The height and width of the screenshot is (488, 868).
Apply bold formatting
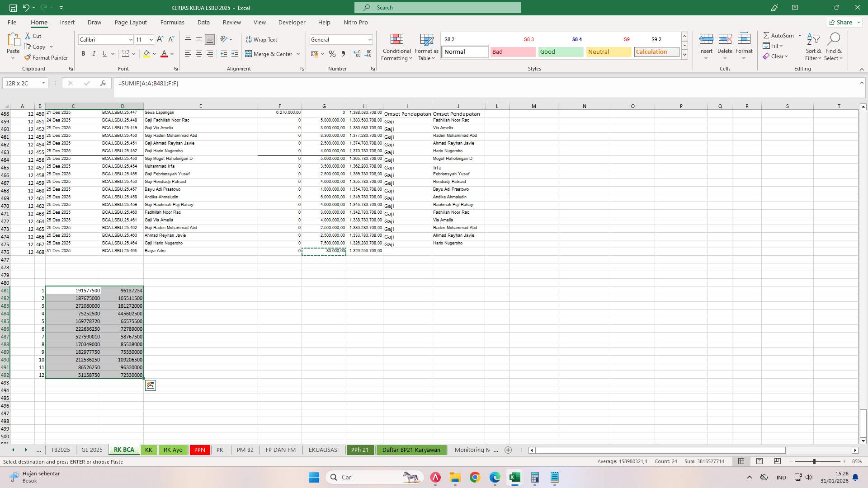83,53
